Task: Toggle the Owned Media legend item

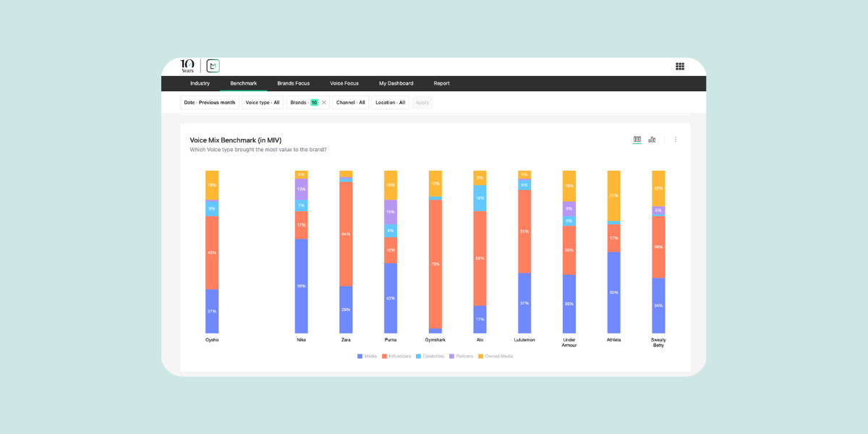Action: pyautogui.click(x=495, y=356)
